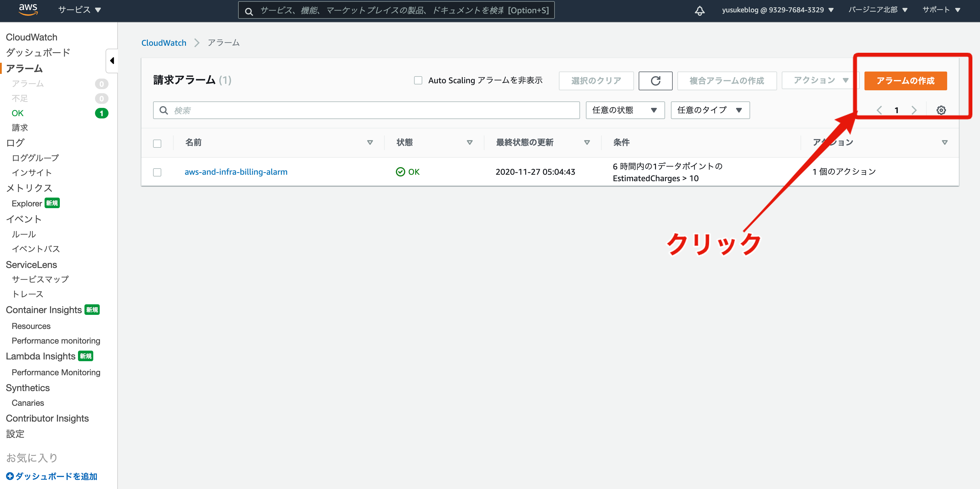Open the aws-and-infra-billing-alarm link
The height and width of the screenshot is (489, 980).
pyautogui.click(x=236, y=172)
